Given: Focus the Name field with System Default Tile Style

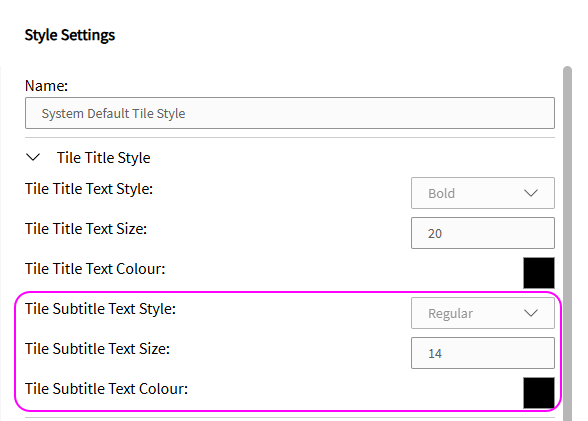Looking at the screenshot, I should pyautogui.click(x=290, y=113).
